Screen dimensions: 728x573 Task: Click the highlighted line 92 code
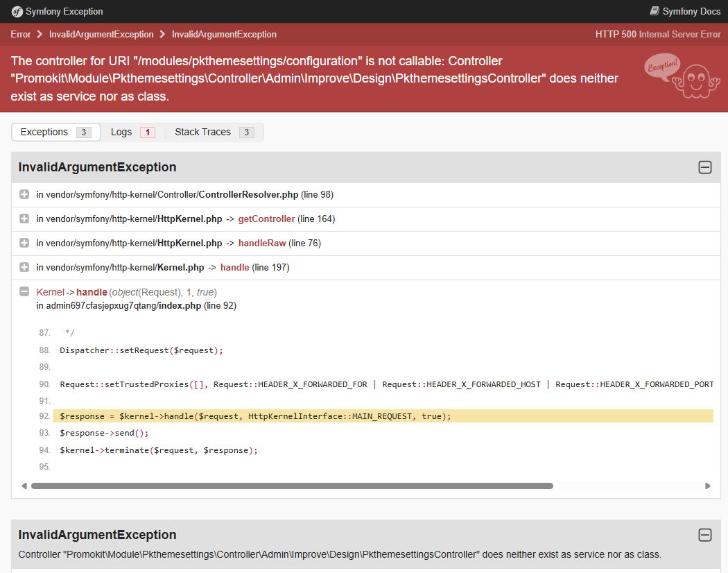point(383,416)
